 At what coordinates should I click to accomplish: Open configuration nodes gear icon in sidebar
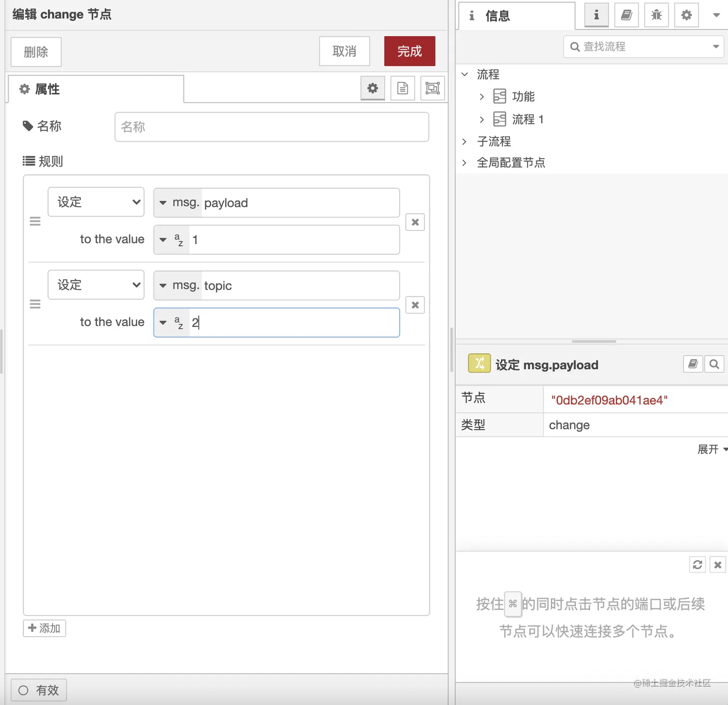point(687,15)
